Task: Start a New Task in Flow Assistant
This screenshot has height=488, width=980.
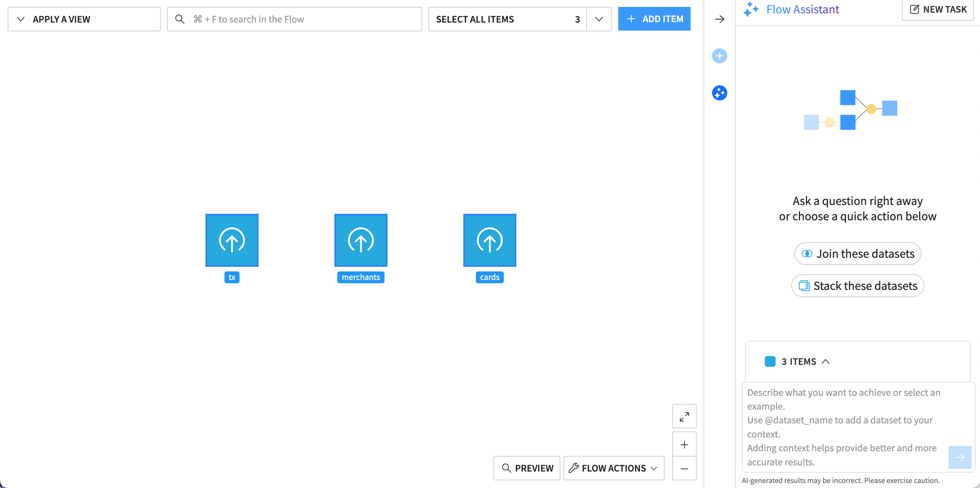Action: (x=938, y=9)
